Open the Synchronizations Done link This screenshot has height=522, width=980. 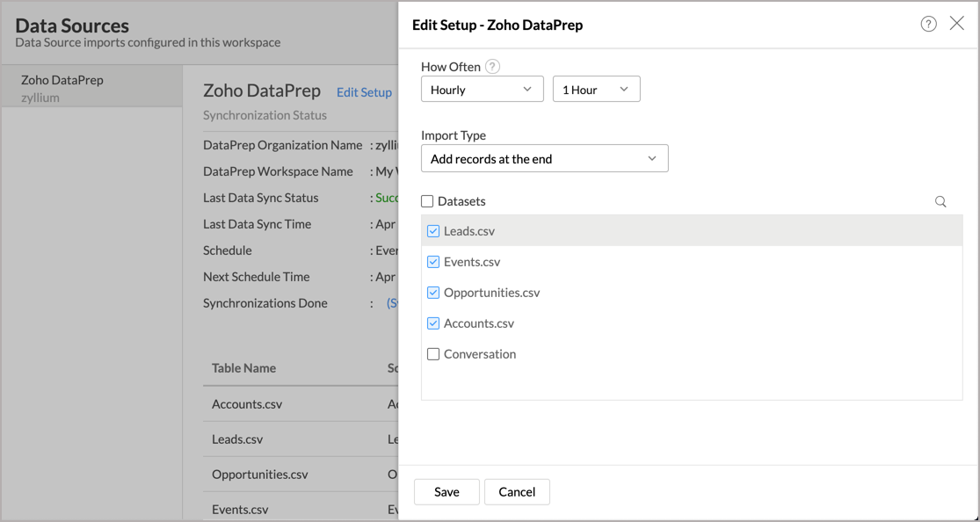397,302
